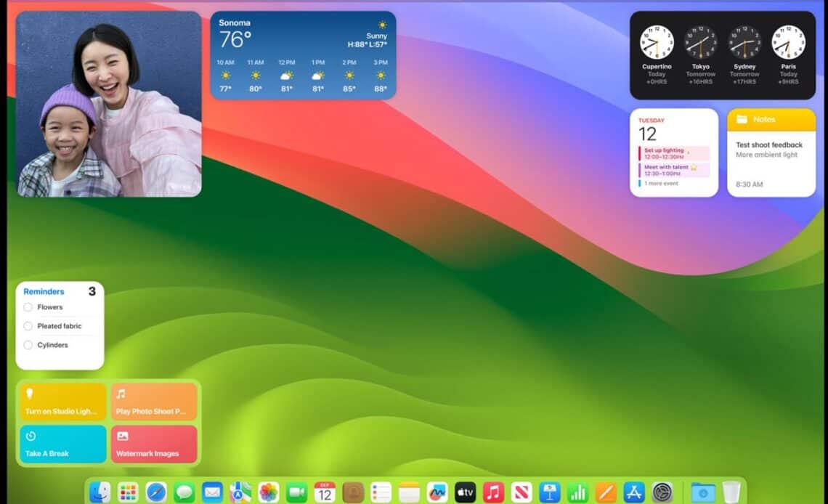Launch Safari from the dock
The height and width of the screenshot is (504, 828).
(x=156, y=492)
